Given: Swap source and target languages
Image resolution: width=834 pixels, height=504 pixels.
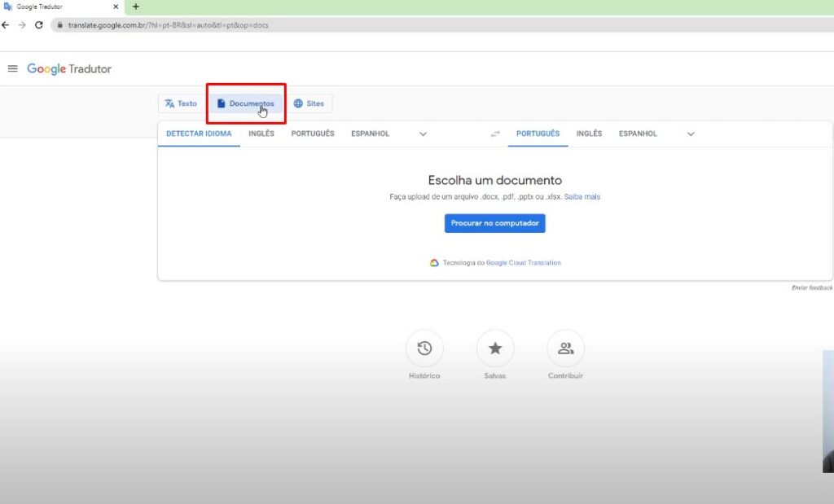Looking at the screenshot, I should coord(495,134).
